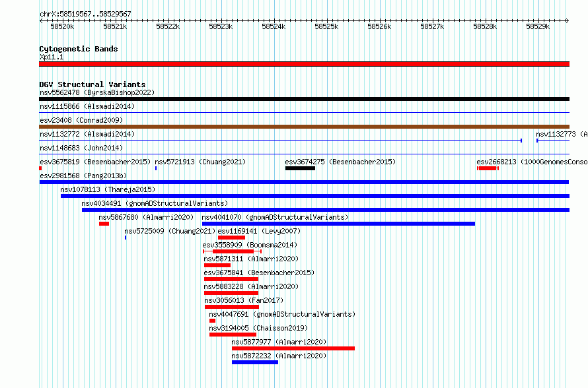Select the black esv3674275 variant bar
This screenshot has height=388, width=588.
pos(300,168)
